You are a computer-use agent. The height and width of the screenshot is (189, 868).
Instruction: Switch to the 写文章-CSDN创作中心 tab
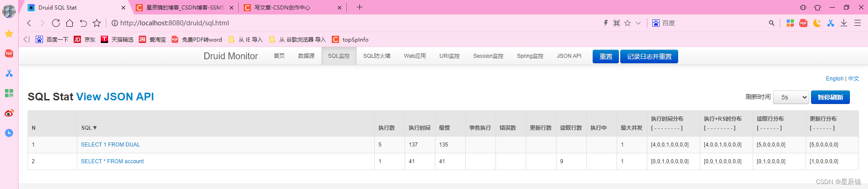pyautogui.click(x=293, y=8)
